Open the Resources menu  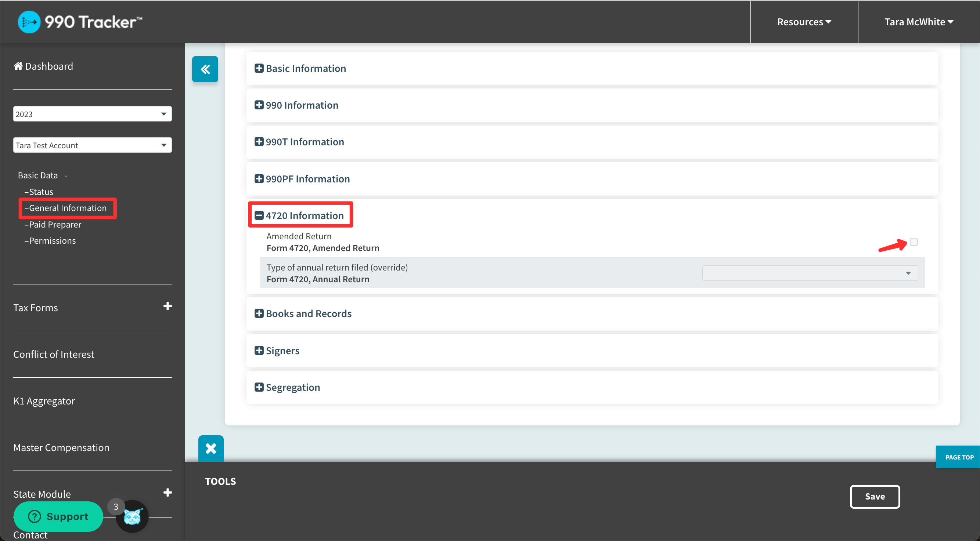pyautogui.click(x=804, y=22)
